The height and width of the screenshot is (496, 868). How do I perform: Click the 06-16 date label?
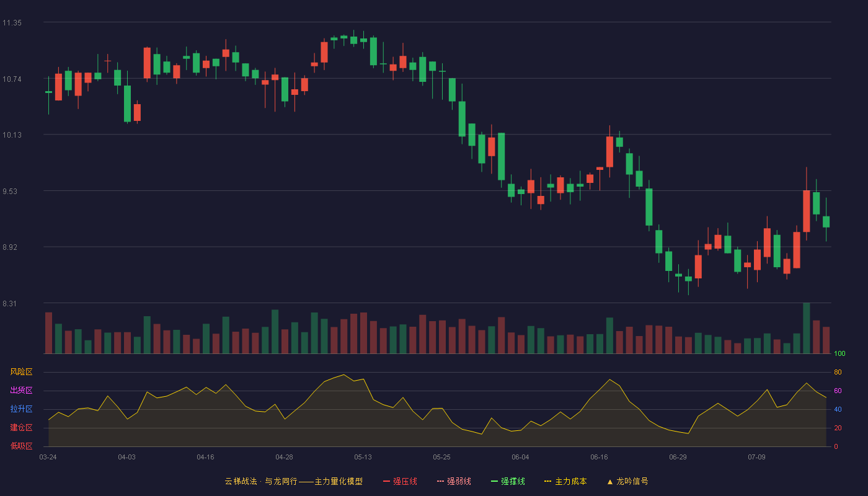(599, 457)
